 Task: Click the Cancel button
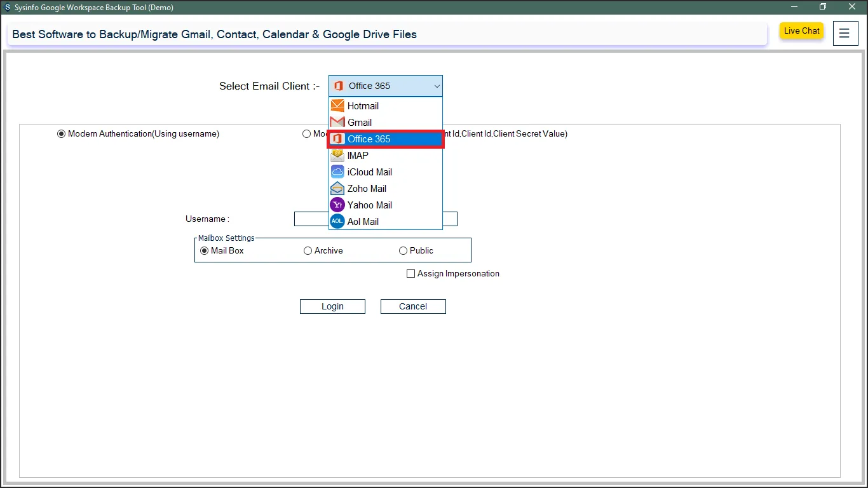(x=413, y=306)
